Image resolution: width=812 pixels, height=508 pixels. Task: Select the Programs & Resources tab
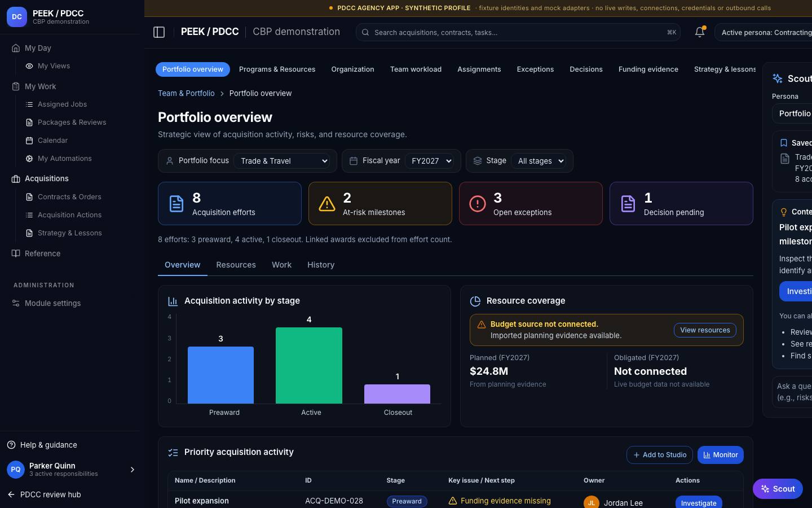[x=277, y=69]
